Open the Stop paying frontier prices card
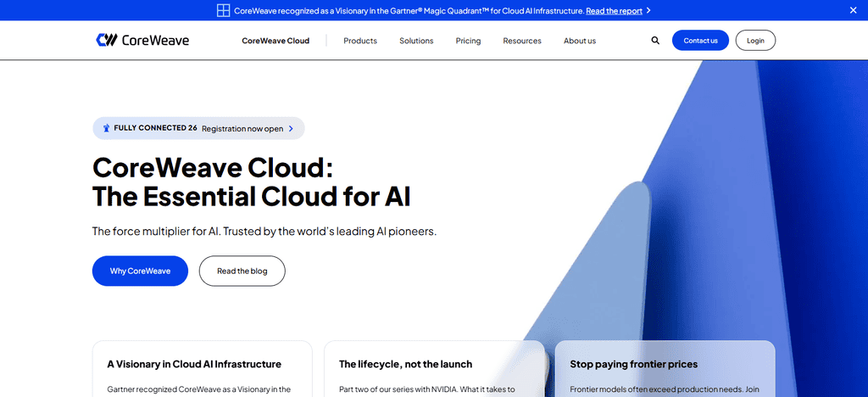The image size is (868, 397). coord(665,369)
